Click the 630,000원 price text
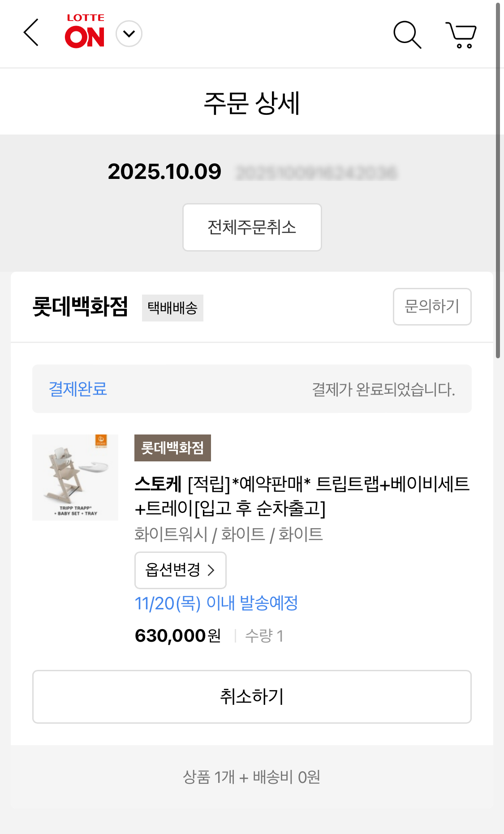The height and width of the screenshot is (834, 504). coord(178,636)
